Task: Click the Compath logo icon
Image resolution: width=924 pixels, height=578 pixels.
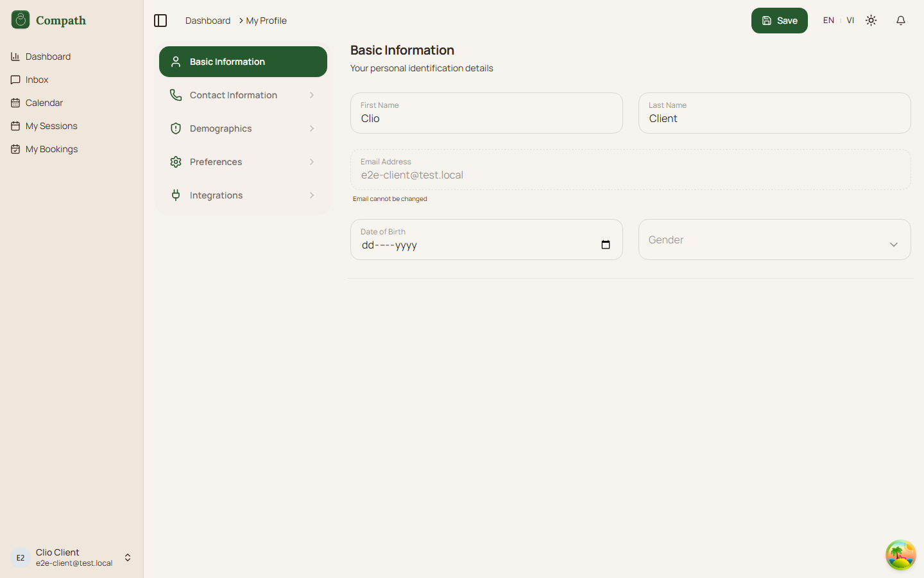Action: point(21,20)
